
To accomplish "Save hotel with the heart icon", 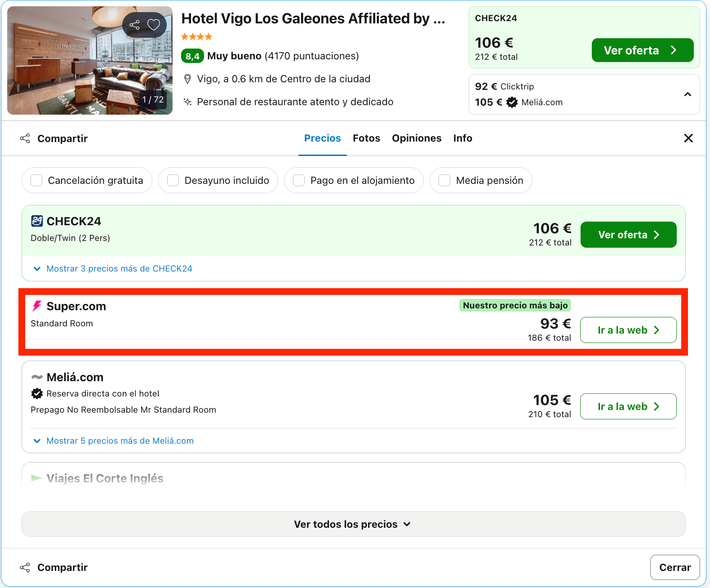I will 154,25.
